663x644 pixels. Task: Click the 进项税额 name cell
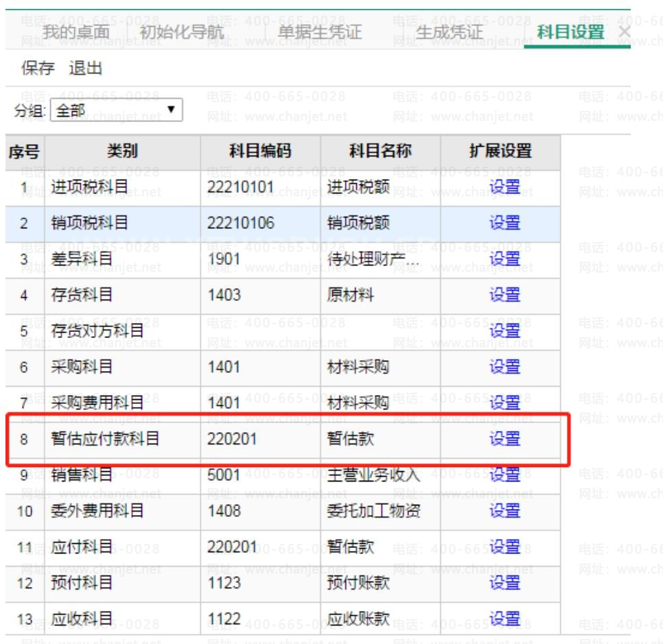pyautogui.click(x=380, y=188)
